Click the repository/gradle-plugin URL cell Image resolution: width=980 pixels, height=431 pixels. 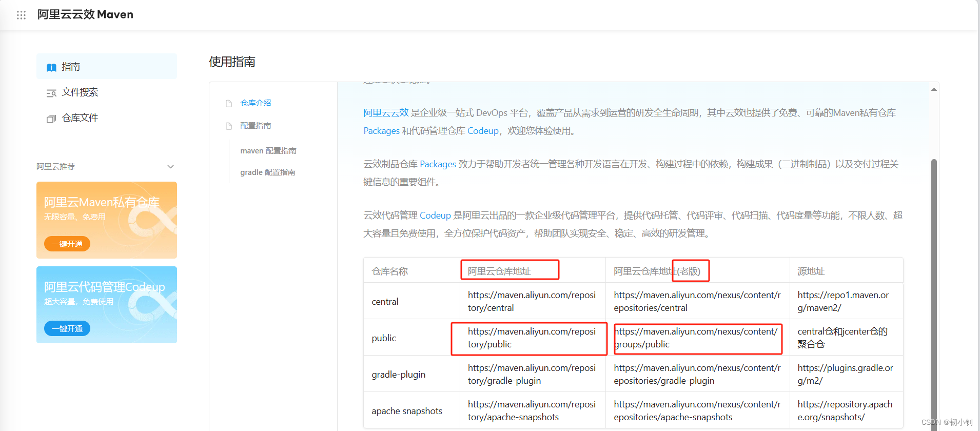(x=532, y=375)
